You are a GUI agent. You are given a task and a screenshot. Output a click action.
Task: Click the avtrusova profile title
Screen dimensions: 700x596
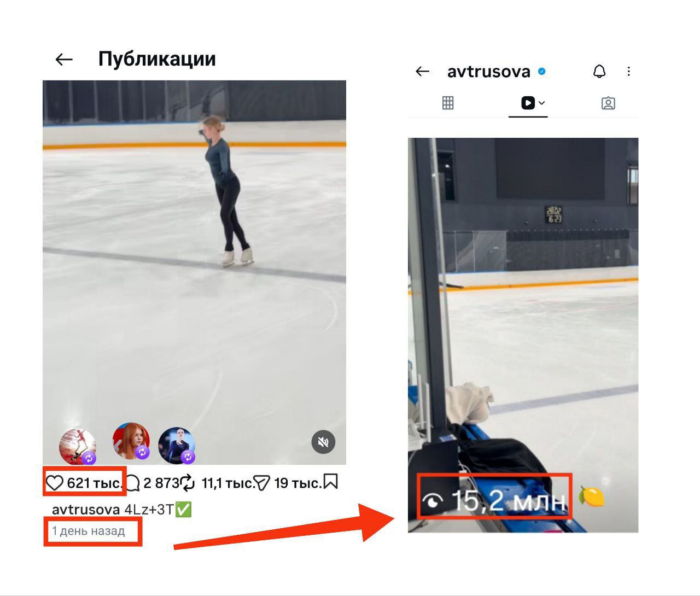tap(489, 72)
